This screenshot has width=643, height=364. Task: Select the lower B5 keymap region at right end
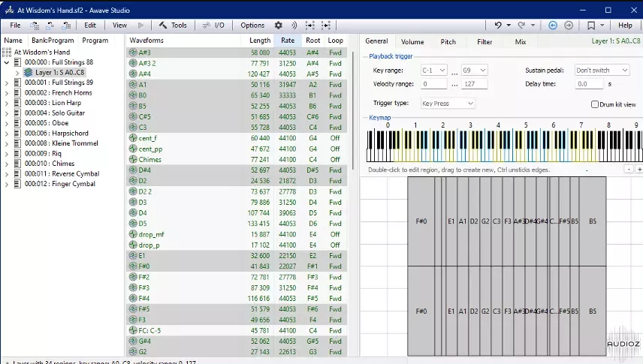(593, 311)
